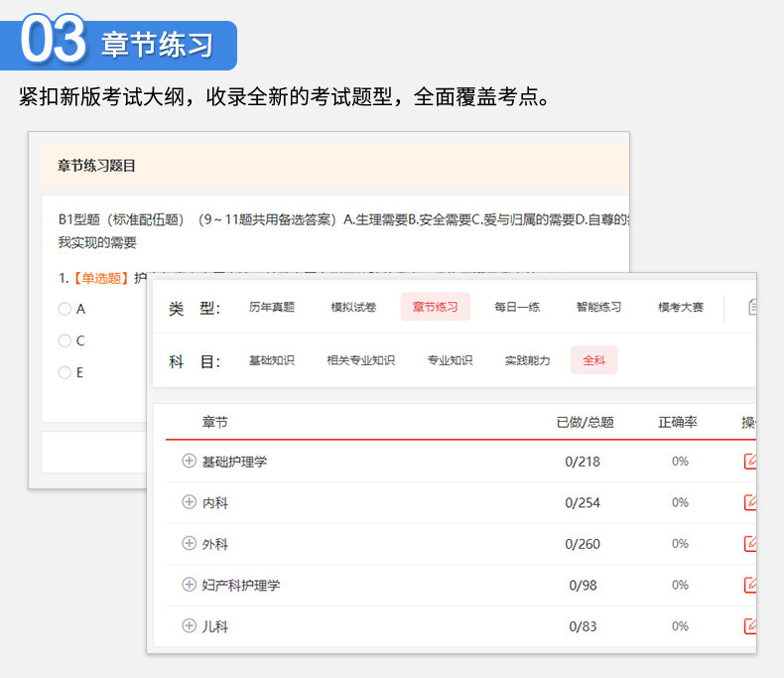The width and height of the screenshot is (784, 678).
Task: Expand the 基础护理学 chapter
Action: (189, 461)
